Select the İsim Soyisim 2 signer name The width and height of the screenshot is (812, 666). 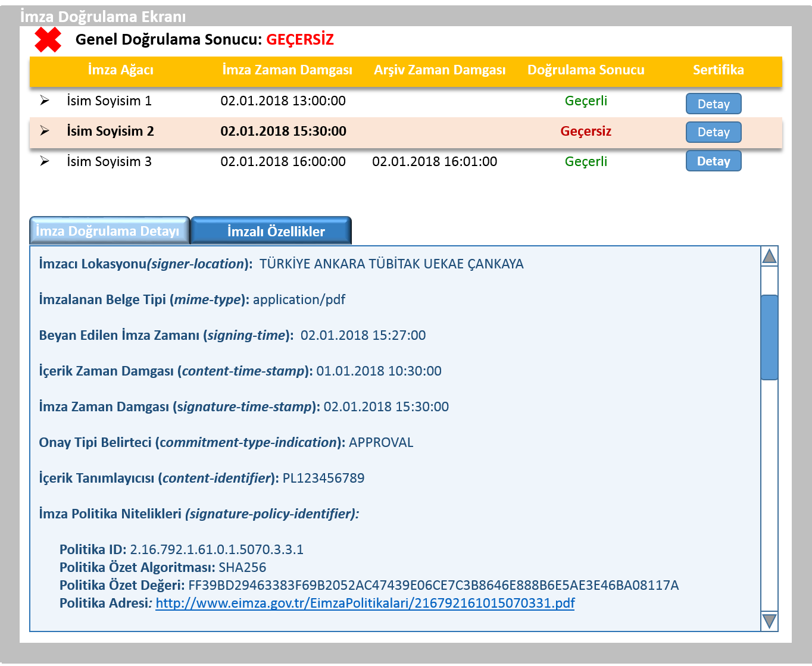(110, 132)
